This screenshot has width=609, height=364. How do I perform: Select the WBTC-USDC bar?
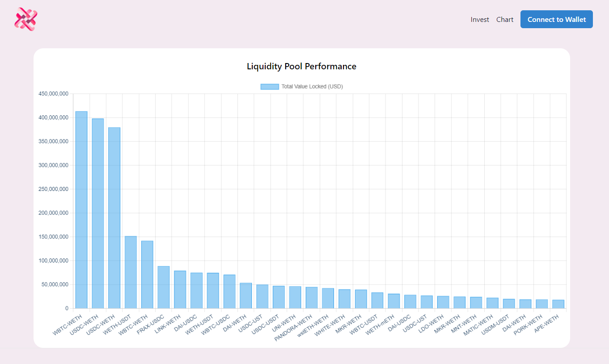[229, 292]
